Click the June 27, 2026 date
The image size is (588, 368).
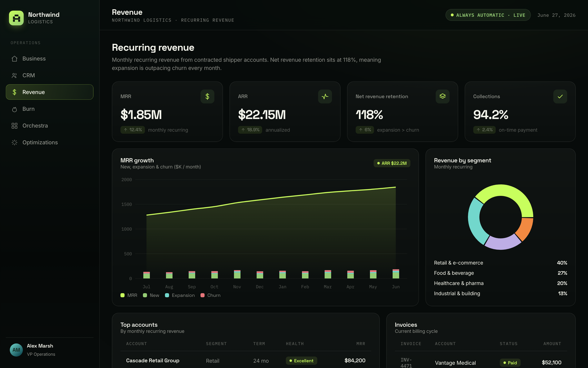tap(556, 15)
